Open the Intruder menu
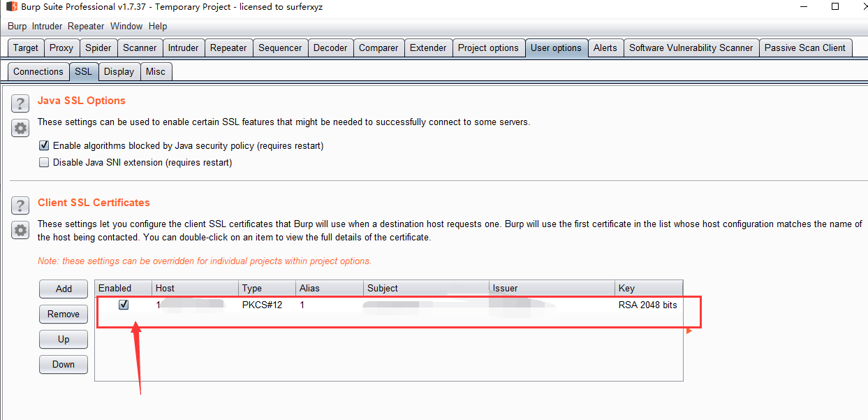The width and height of the screenshot is (868, 420). click(x=47, y=26)
